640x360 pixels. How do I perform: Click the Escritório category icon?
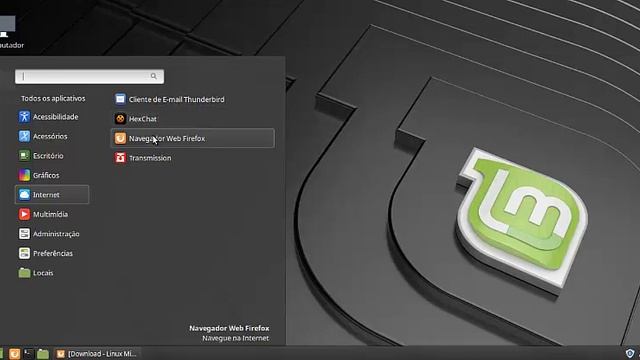tap(24, 156)
